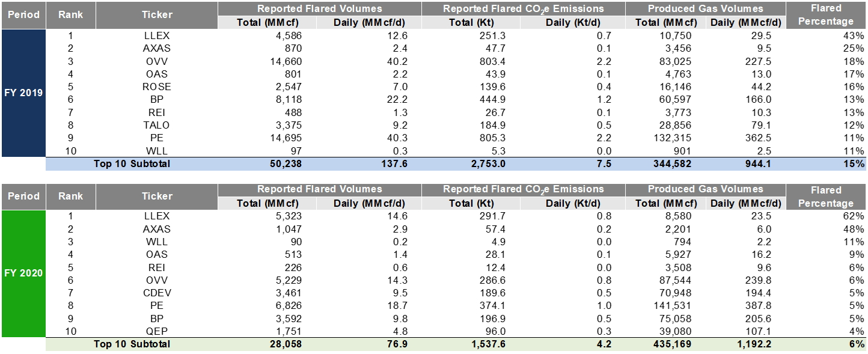Click flared volume total 14,660
This screenshot has width=868, height=354.
point(286,61)
